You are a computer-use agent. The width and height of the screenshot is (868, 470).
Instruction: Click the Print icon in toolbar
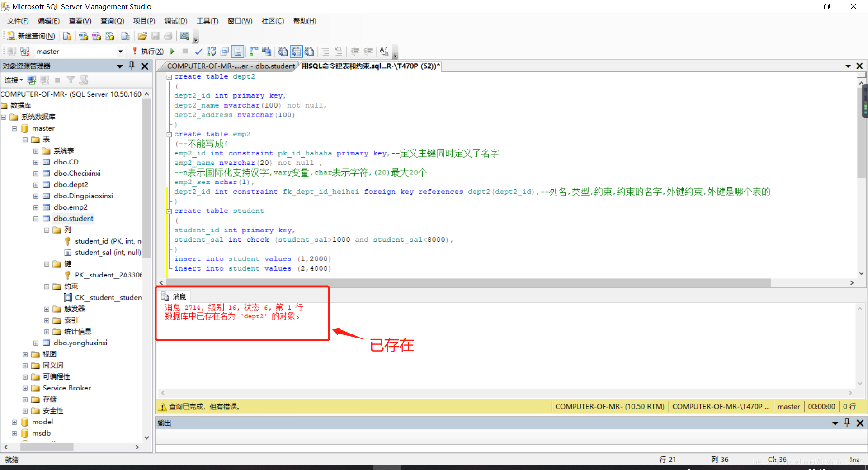click(x=168, y=36)
